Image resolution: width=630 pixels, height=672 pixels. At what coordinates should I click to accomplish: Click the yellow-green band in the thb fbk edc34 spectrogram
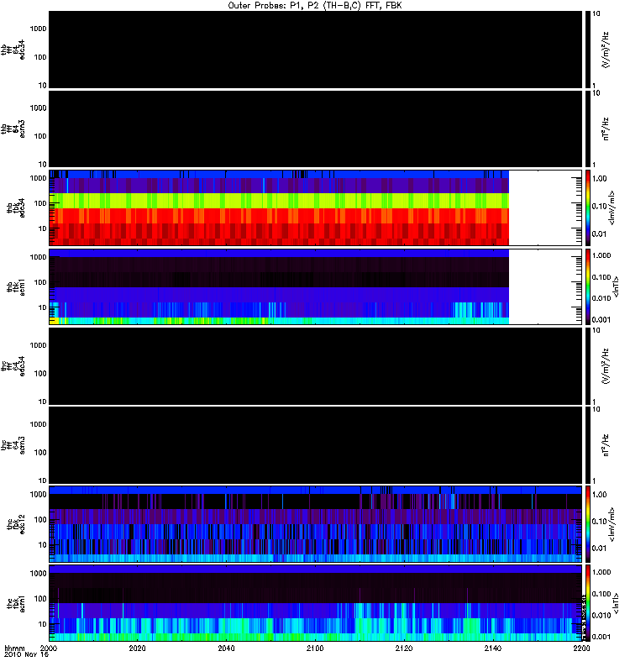click(x=279, y=201)
